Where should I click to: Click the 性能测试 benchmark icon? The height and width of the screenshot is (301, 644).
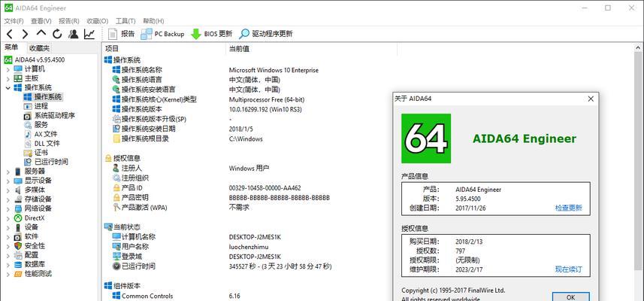coord(18,274)
